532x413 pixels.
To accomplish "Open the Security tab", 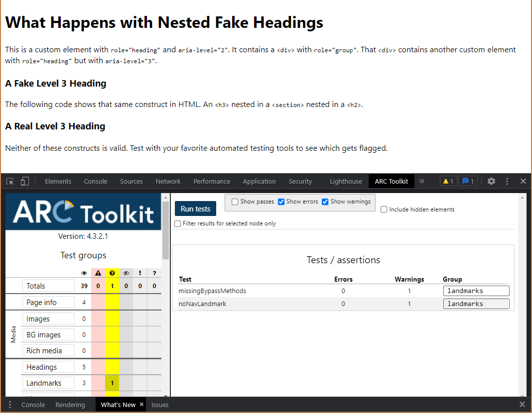I will click(x=300, y=181).
